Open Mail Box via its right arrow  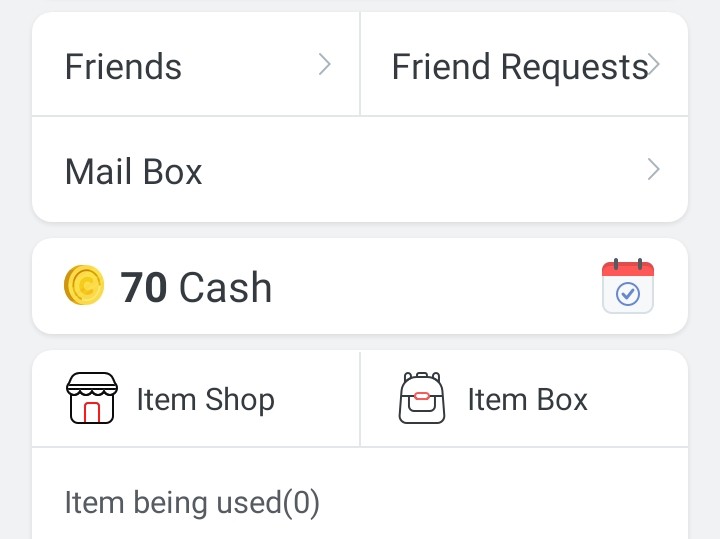click(654, 170)
